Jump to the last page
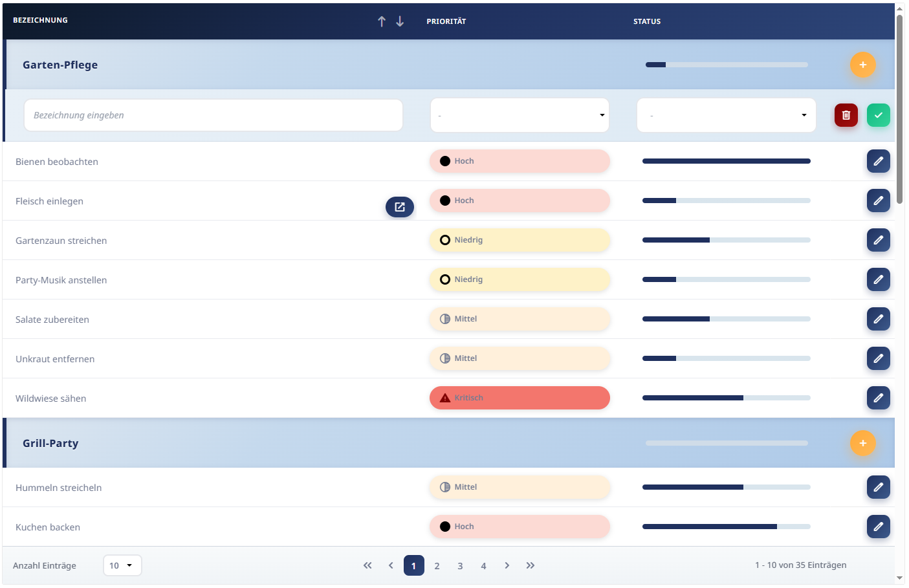 coord(530,565)
